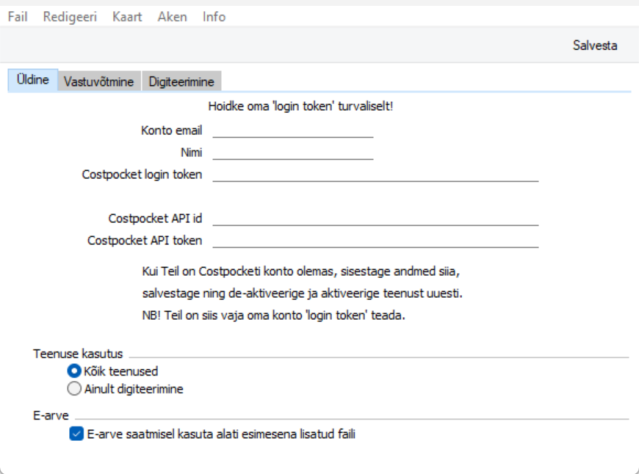Click the 'Costpocket API token' label
This screenshot has width=639, height=474.
145,241
